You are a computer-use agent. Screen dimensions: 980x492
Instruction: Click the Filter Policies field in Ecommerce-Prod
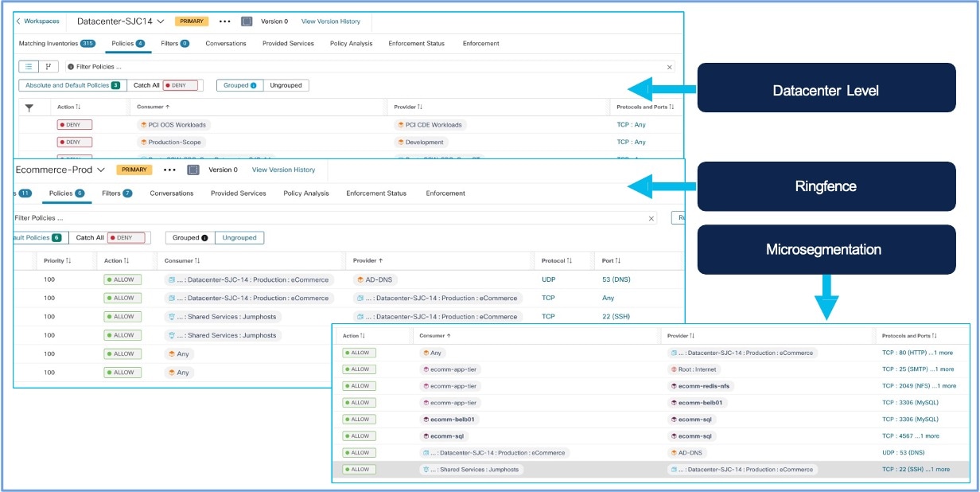[x=335, y=217]
